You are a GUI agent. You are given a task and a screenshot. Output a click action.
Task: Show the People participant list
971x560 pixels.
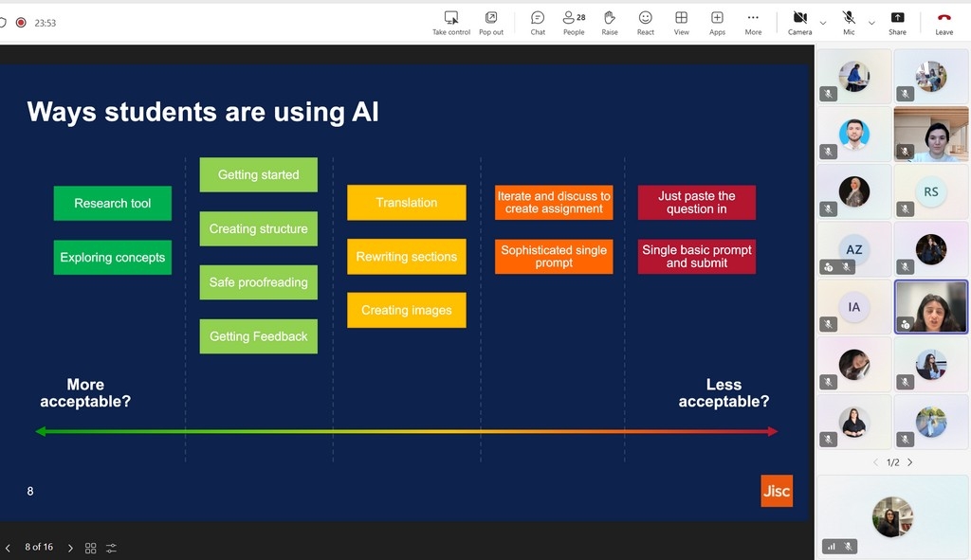[574, 22]
